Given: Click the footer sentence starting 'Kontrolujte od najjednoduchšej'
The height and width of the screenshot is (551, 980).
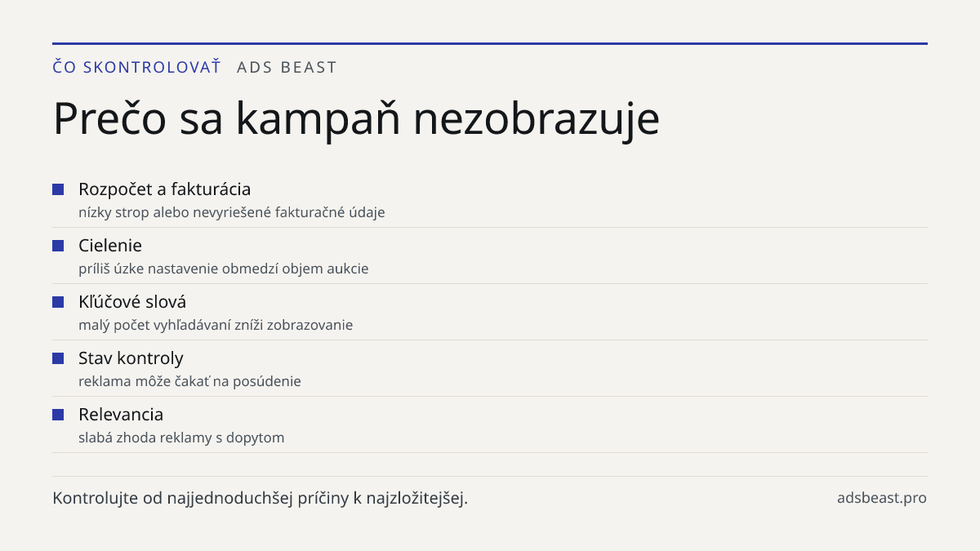Looking at the screenshot, I should click(260, 498).
